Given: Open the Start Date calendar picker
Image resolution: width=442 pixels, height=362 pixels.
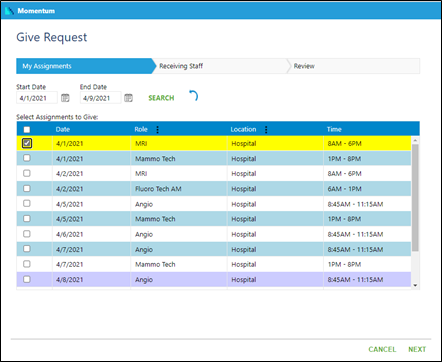Looking at the screenshot, I should point(65,98).
